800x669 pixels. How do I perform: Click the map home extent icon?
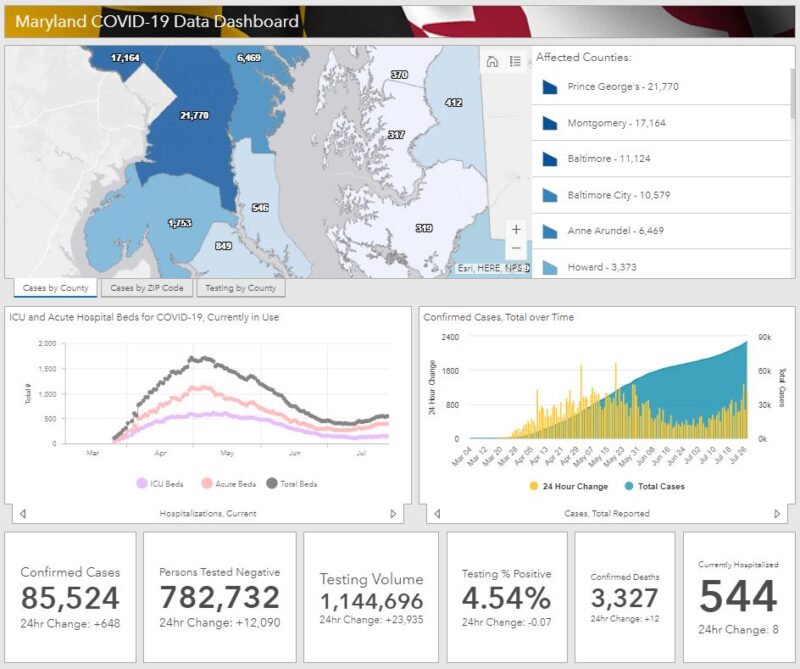[492, 61]
